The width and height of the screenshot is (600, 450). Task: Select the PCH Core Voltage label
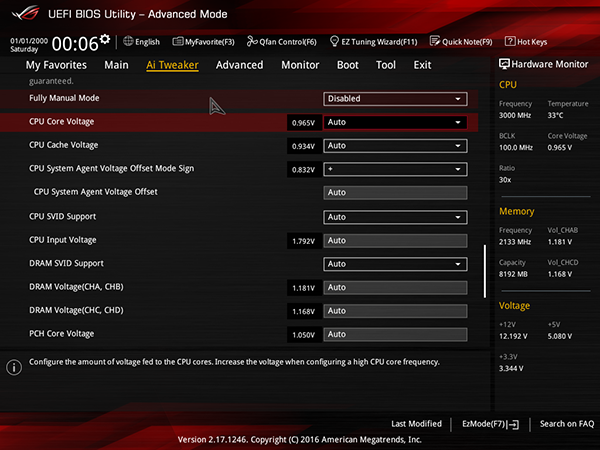point(62,334)
